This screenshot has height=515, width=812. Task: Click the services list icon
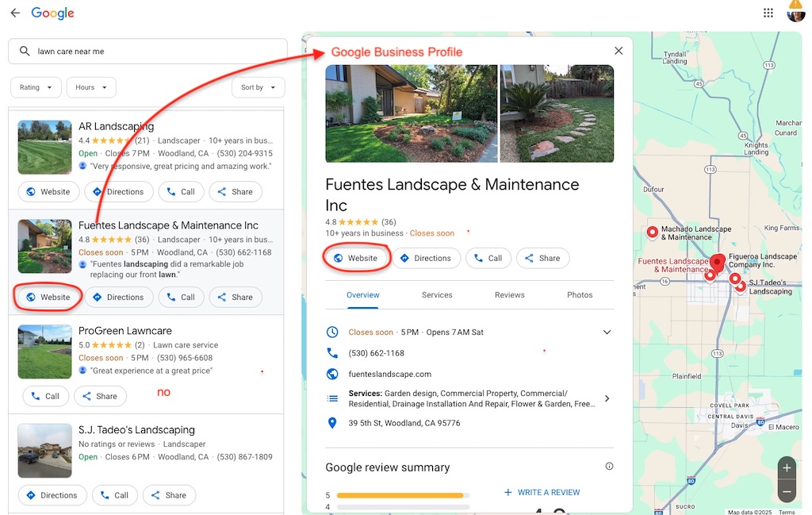tap(332, 398)
